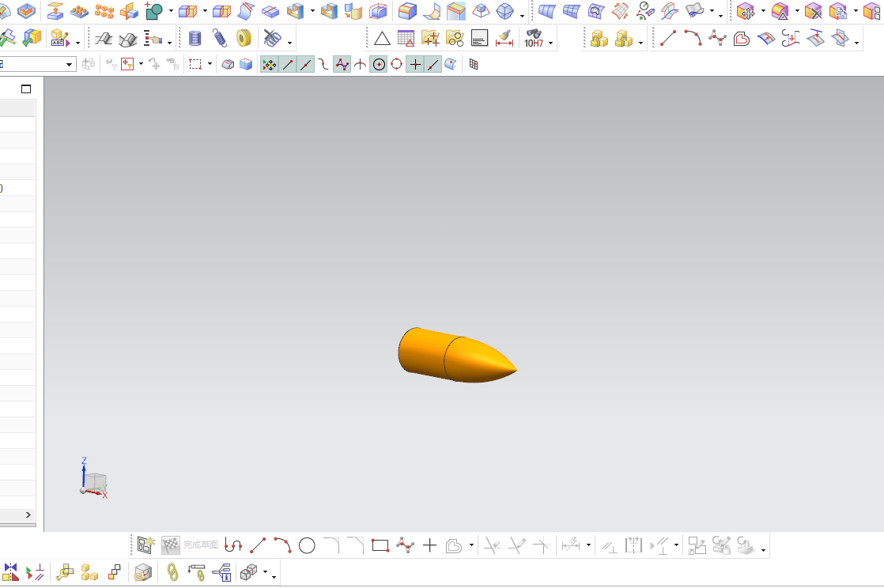Viewport: 884px width, 588px height.
Task: Toggle the Point on Curve snap option
Action: click(433, 65)
